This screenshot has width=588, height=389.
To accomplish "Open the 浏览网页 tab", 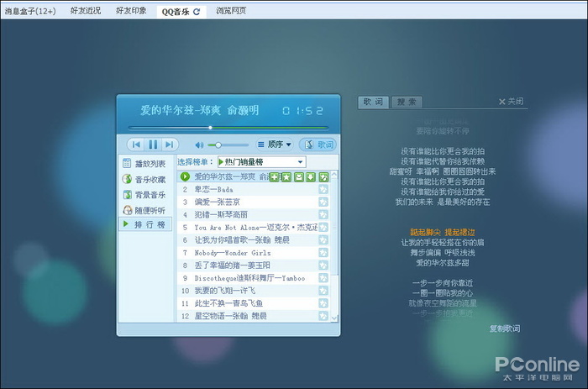I will click(231, 11).
